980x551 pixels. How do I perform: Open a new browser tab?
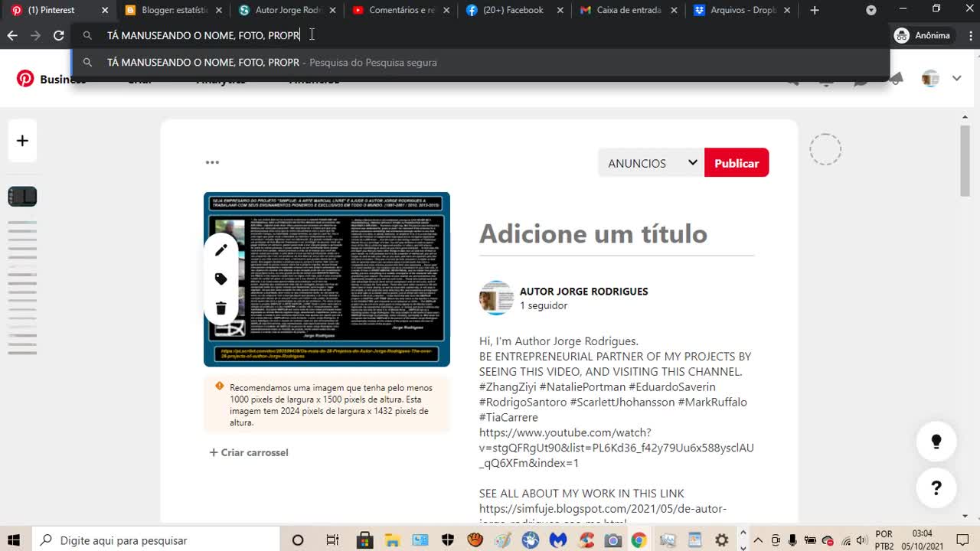coord(815,11)
